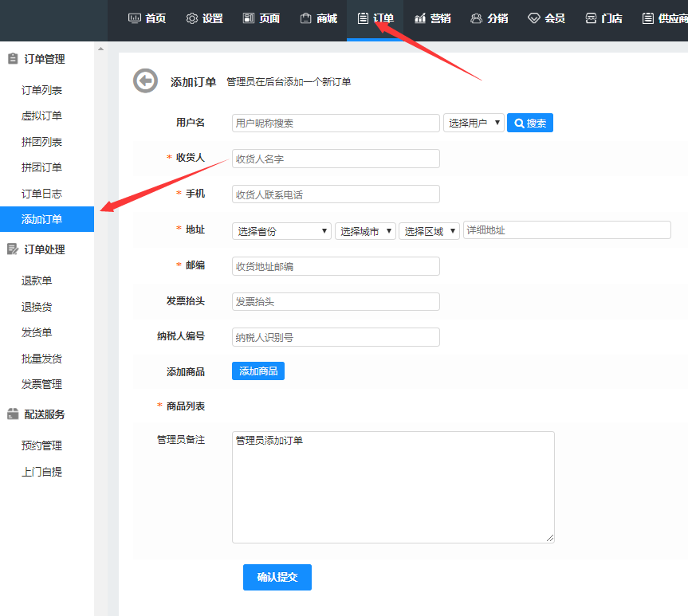The image size is (688, 616).
Task: Open the 会员 member diamond menu
Action: pyautogui.click(x=546, y=18)
